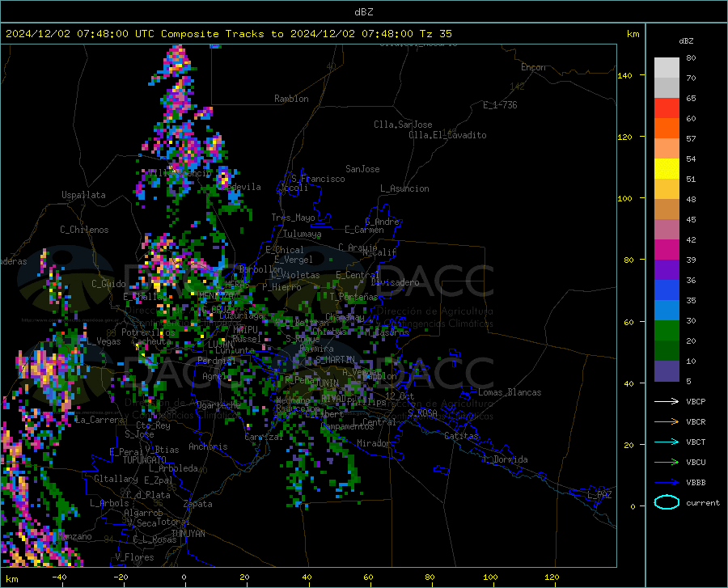Click the magenta 42 dBZ legend swatch
The image size is (728, 588).
[x=667, y=250]
